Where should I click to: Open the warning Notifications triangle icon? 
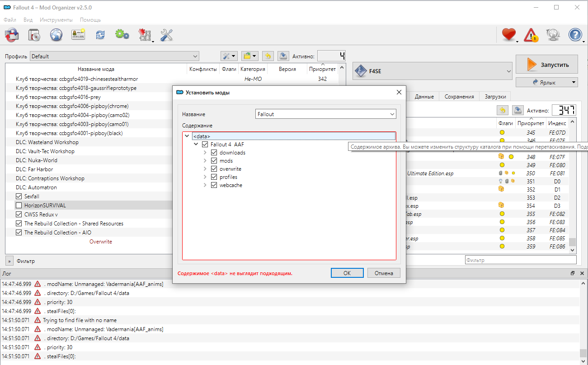tap(531, 35)
